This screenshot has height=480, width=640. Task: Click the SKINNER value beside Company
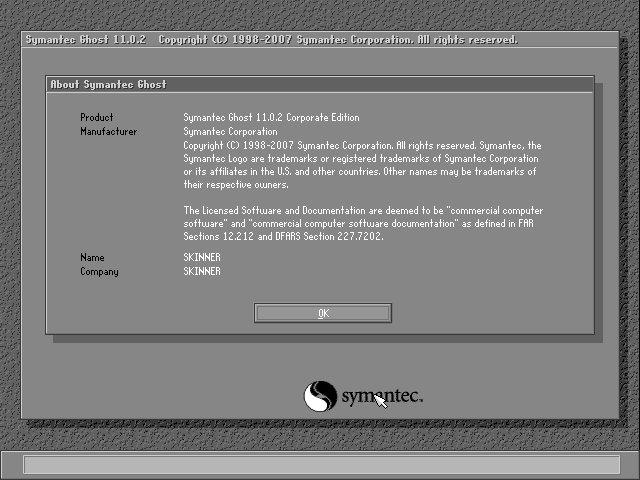(202, 271)
